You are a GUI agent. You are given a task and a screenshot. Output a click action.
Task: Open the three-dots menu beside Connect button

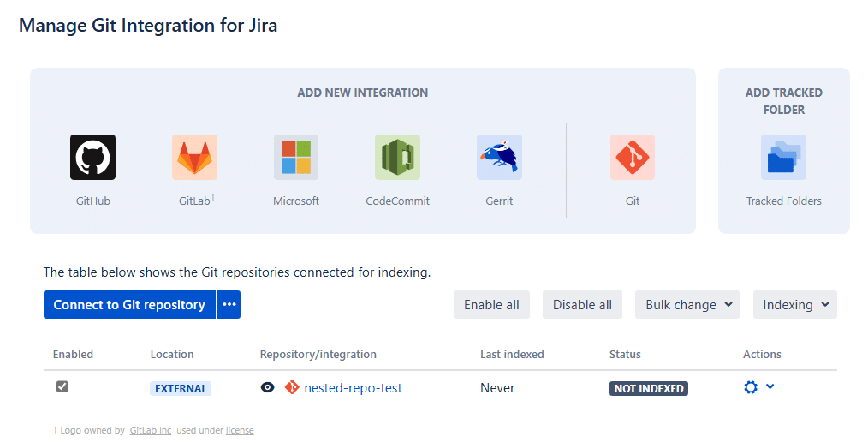point(229,305)
